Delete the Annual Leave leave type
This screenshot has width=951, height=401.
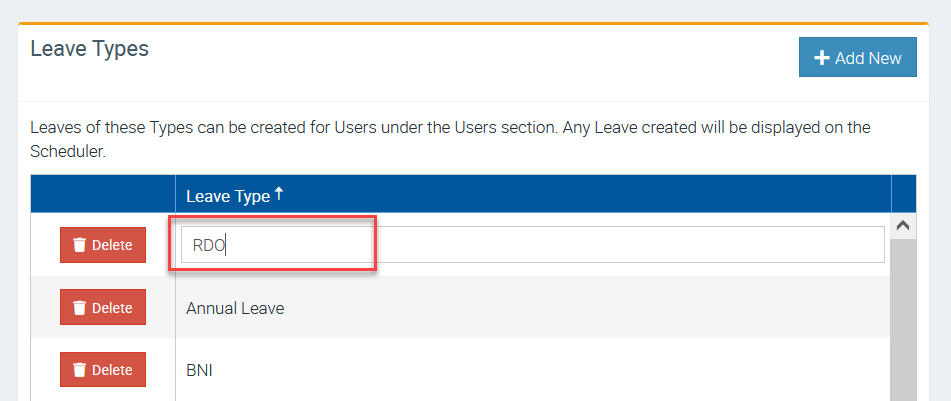[x=103, y=308]
